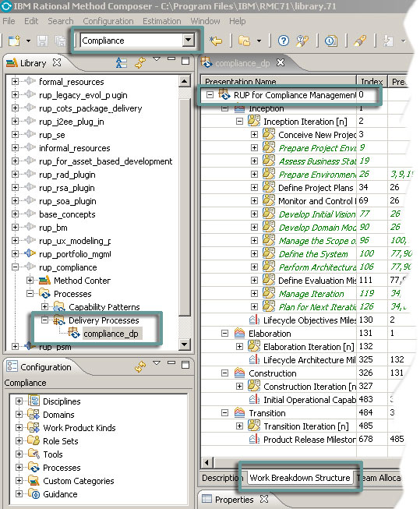
Task: Open the File menu
Action: tap(9, 21)
